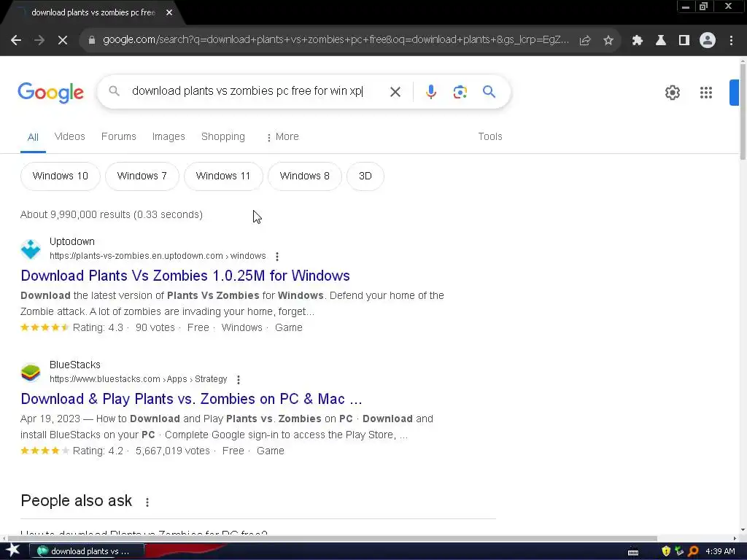Screen dimensions: 747x560
Task: Click the taskbar clock showing 4:39 AM
Action: coord(720,551)
